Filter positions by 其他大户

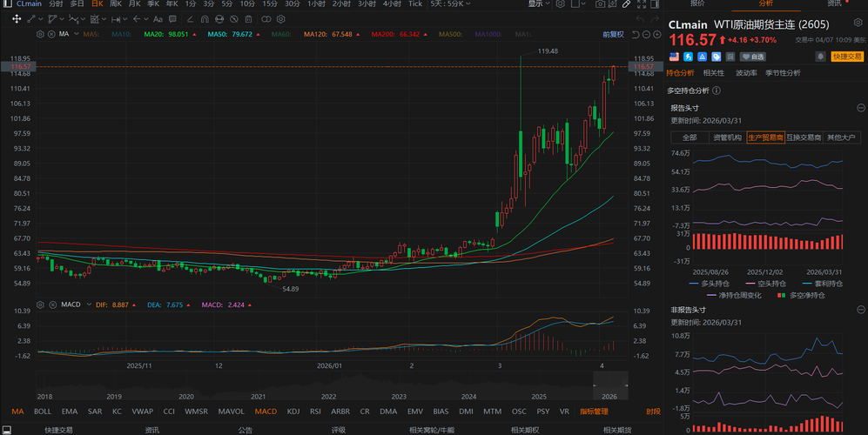pos(841,137)
